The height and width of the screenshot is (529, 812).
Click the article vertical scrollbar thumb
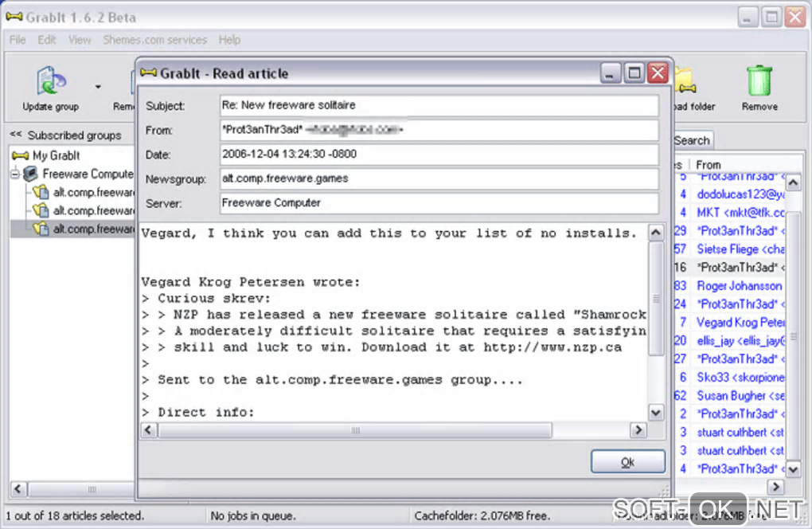[x=656, y=299]
